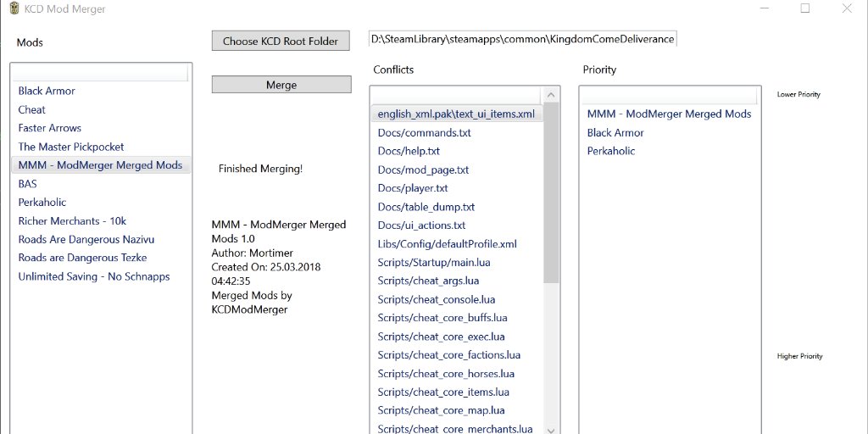The height and width of the screenshot is (434, 868).
Task: Select Scripts/cheat_args.lua conflict
Action: (457, 281)
